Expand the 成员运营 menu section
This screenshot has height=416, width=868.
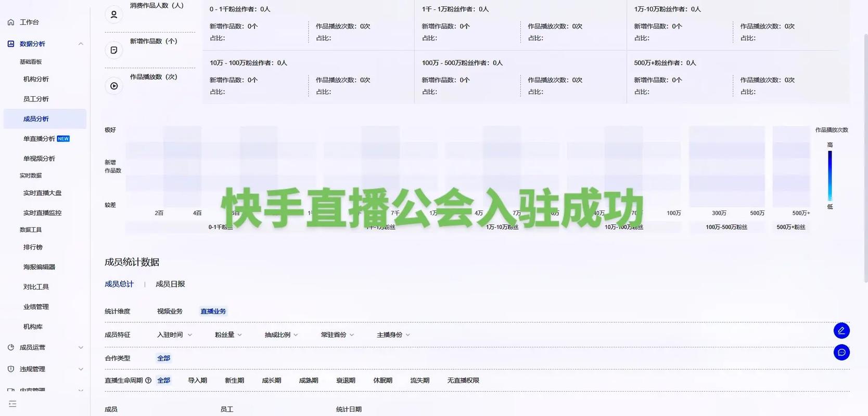[81, 347]
